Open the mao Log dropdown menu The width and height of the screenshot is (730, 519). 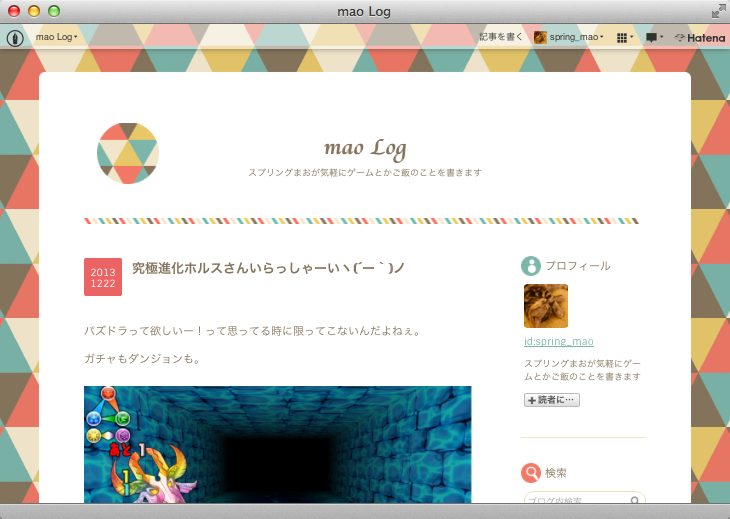click(x=56, y=37)
